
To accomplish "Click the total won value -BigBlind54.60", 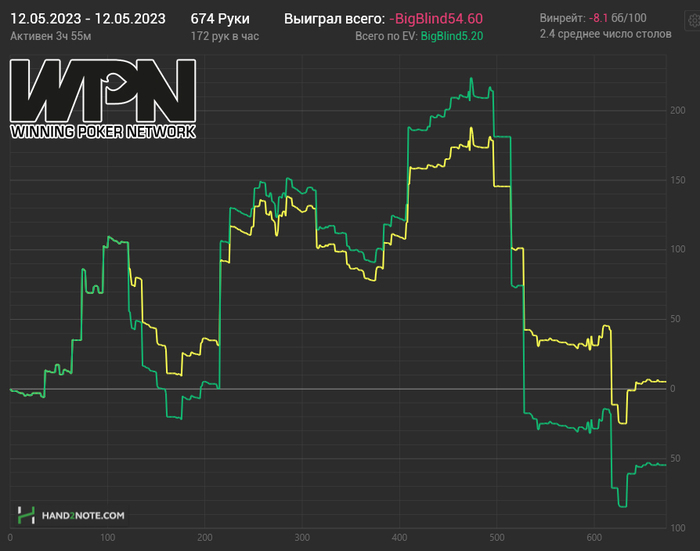I will pyautogui.click(x=436, y=19).
